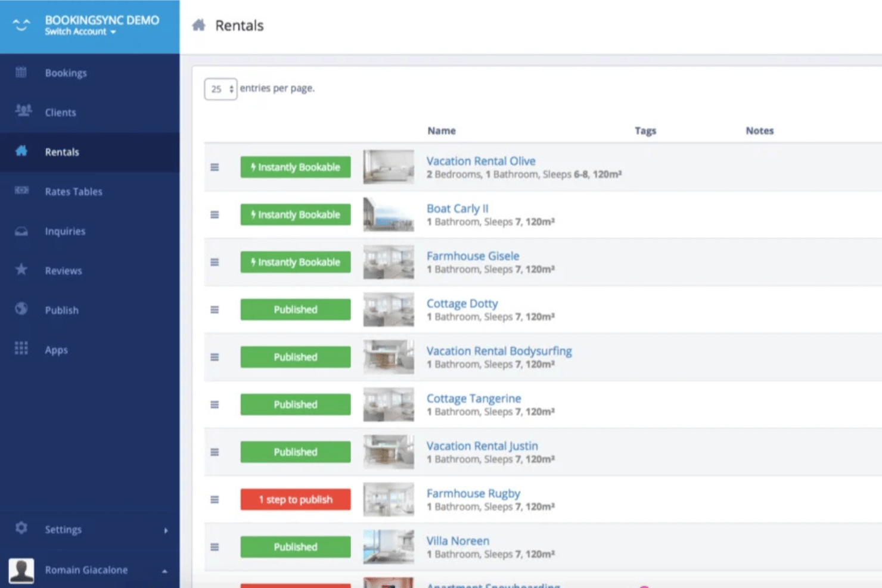
Task: Open the Boat Carly II link
Action: click(457, 209)
